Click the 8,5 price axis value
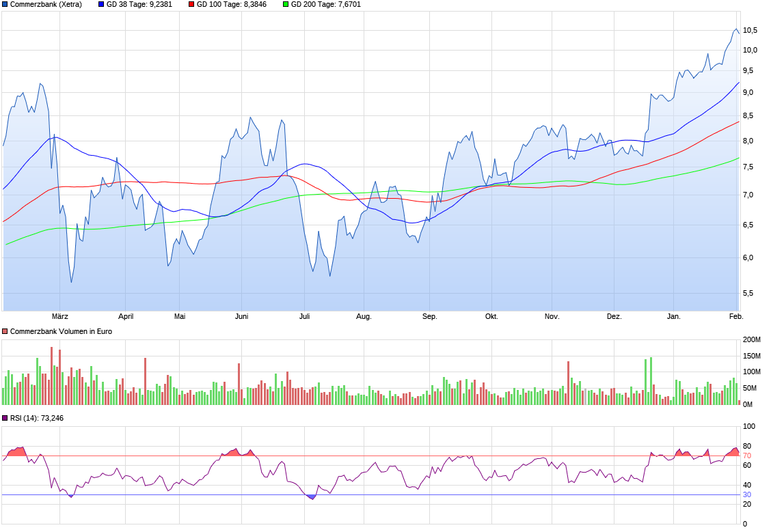771x532 pixels. [x=748, y=116]
